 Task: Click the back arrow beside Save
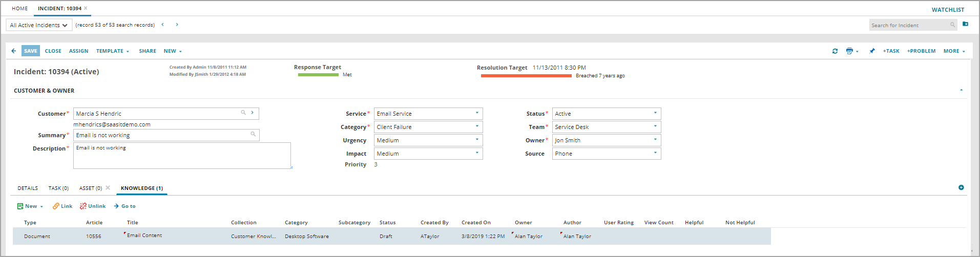coord(14,51)
